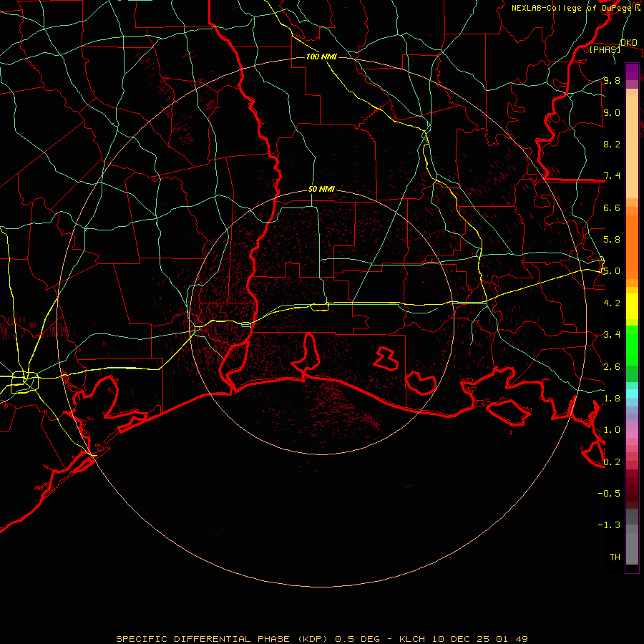
Task: Pick the gray band on the color bar
Action: point(632,538)
